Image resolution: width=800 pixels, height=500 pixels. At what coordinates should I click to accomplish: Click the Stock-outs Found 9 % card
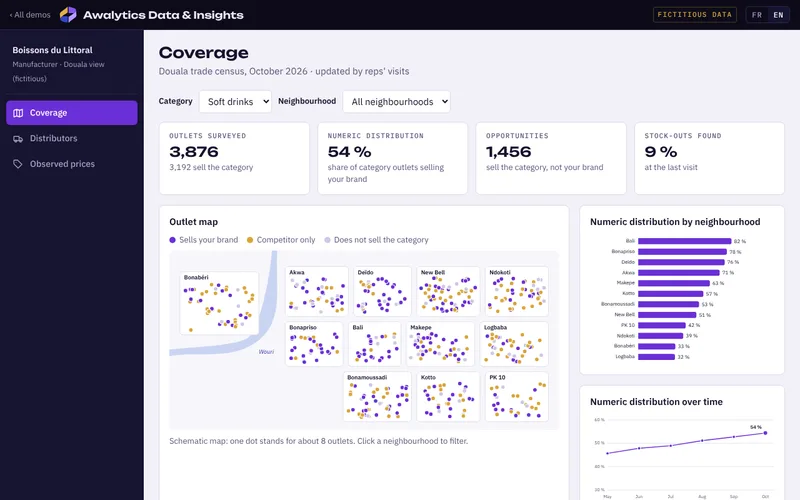(709, 158)
